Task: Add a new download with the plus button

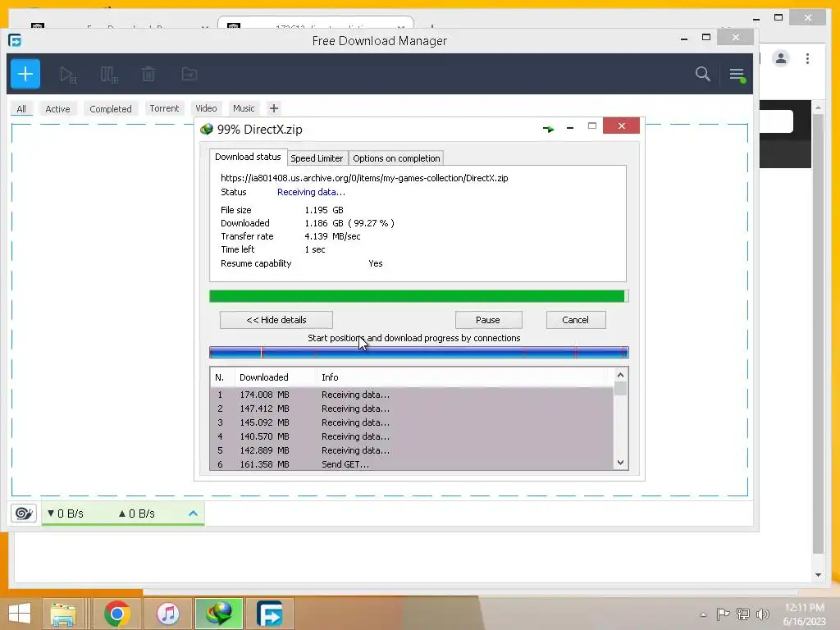Action: [x=25, y=74]
